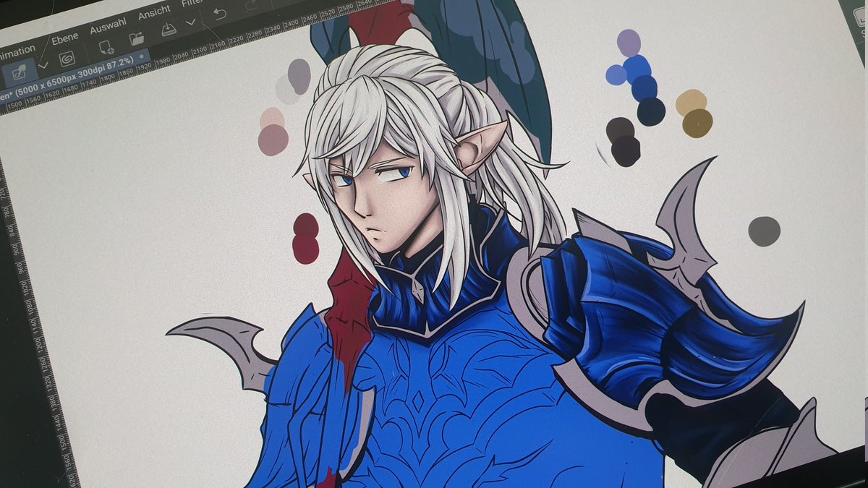Click the Open file folder icon
This screenshot has width=868, height=488.
[x=136, y=38]
